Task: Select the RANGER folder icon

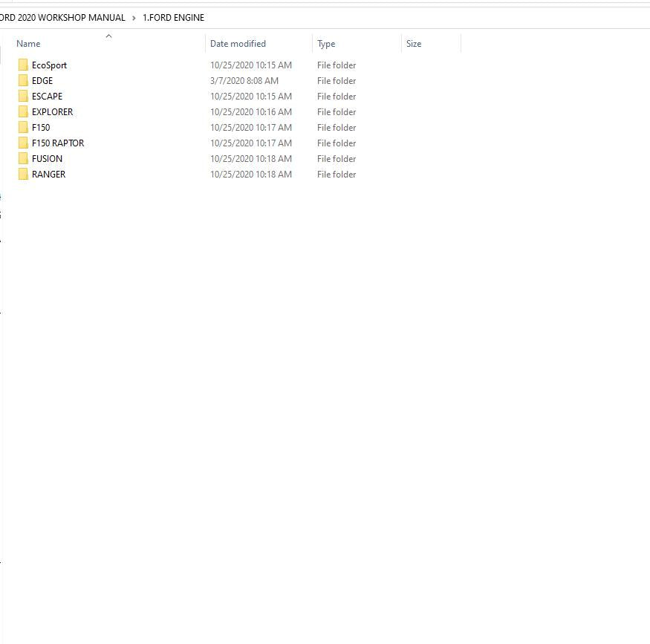Action: click(x=23, y=175)
